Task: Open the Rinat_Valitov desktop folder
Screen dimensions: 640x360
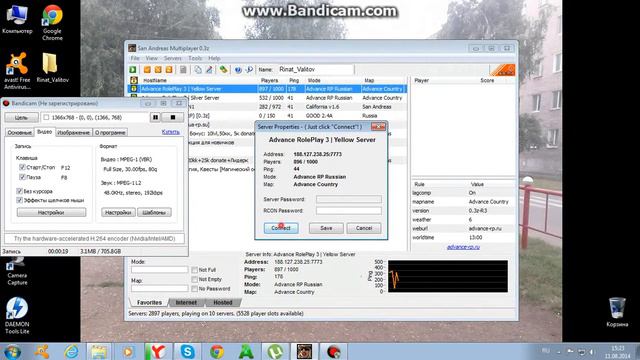Action: 52,67
